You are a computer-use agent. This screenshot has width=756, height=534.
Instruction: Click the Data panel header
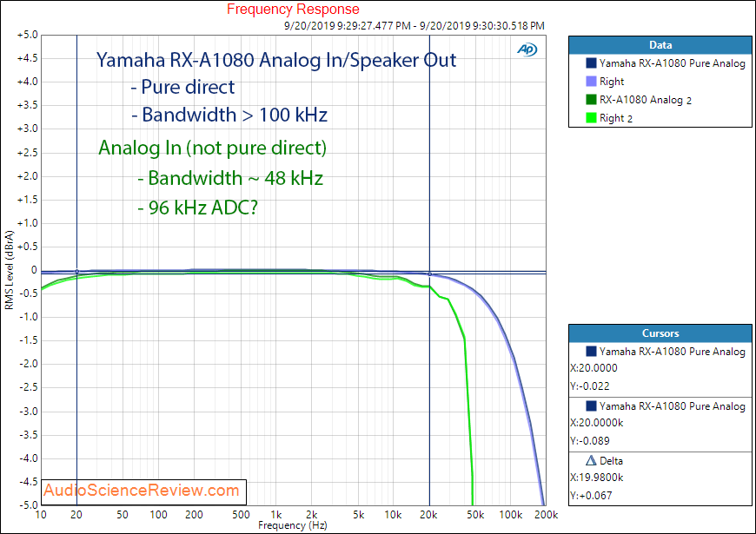(x=660, y=45)
